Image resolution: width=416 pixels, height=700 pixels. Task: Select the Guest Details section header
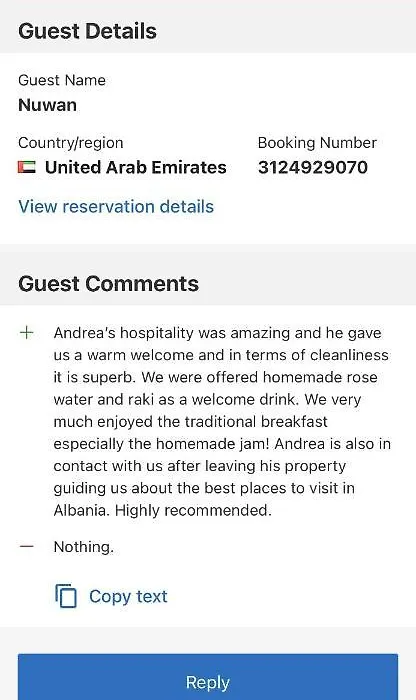click(x=87, y=31)
